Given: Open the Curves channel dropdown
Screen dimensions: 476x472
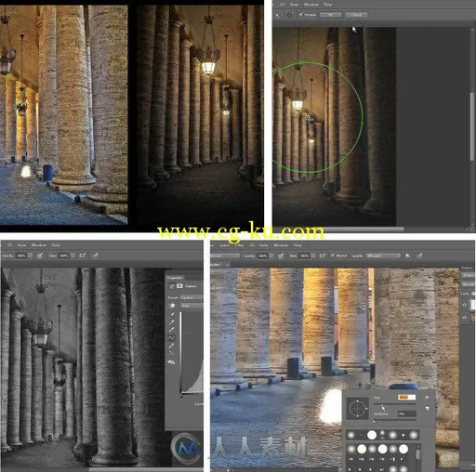Looking at the screenshot, I should pyautogui.click(x=192, y=306).
